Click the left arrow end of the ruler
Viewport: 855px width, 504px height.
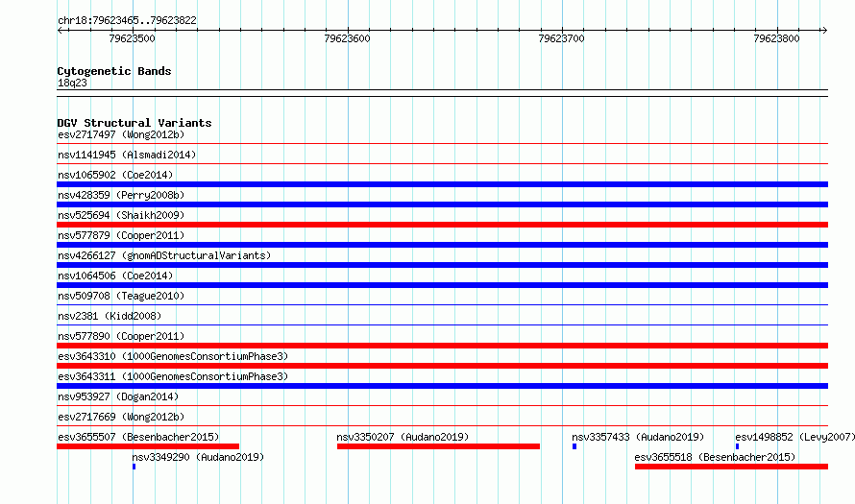[61, 30]
